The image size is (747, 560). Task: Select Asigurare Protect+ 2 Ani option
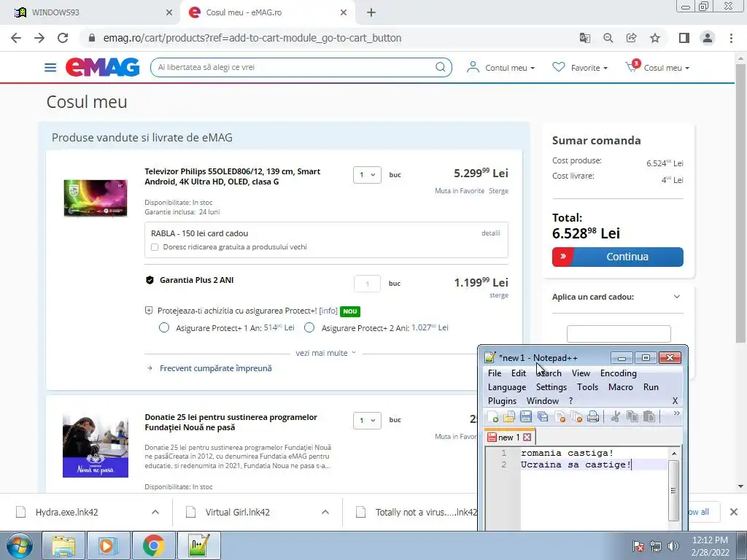pos(309,327)
